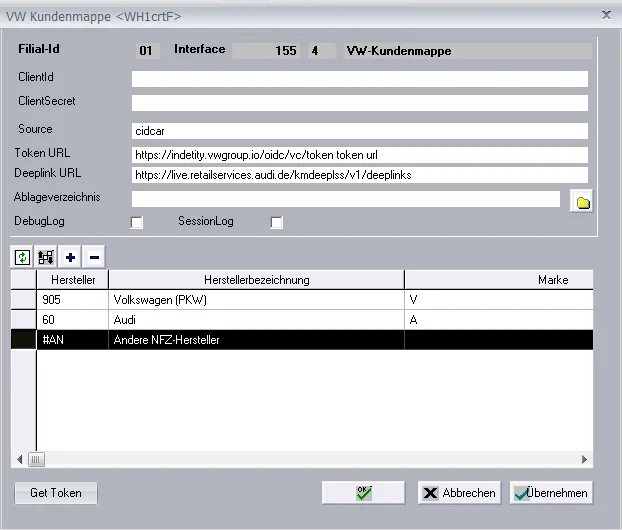Select the '#AN' cell
The width and height of the screenshot is (622, 530).
[73, 340]
